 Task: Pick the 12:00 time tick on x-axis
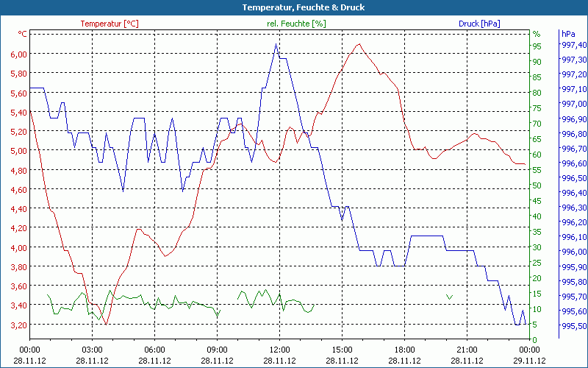coord(280,350)
